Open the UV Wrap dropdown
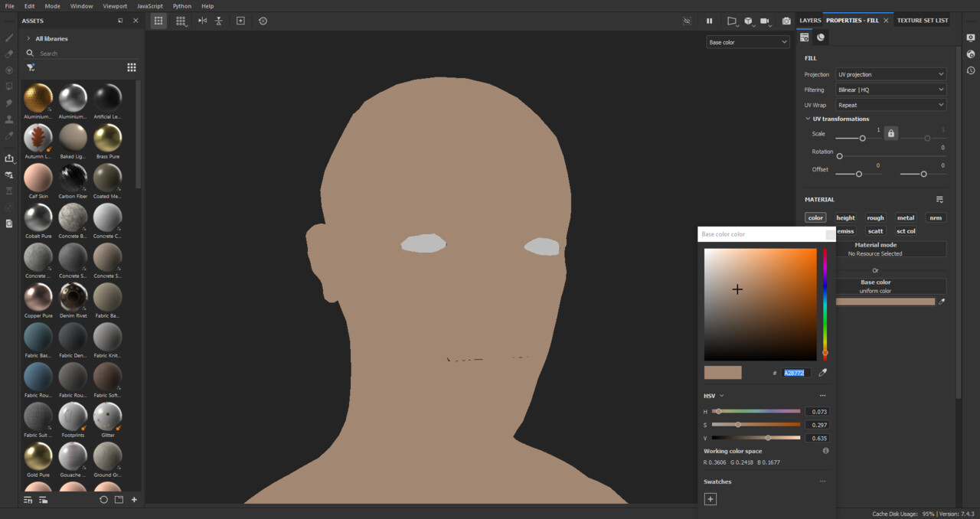The image size is (980, 519). point(890,105)
